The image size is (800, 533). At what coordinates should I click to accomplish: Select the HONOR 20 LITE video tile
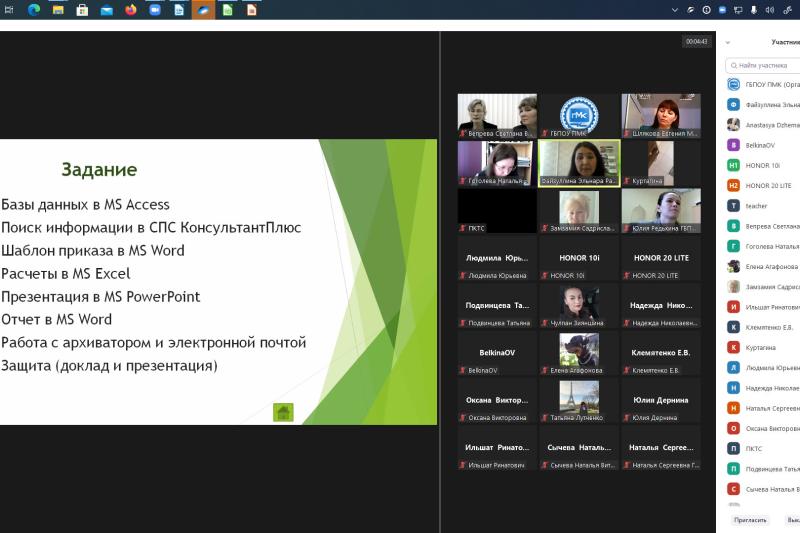[x=661, y=258]
